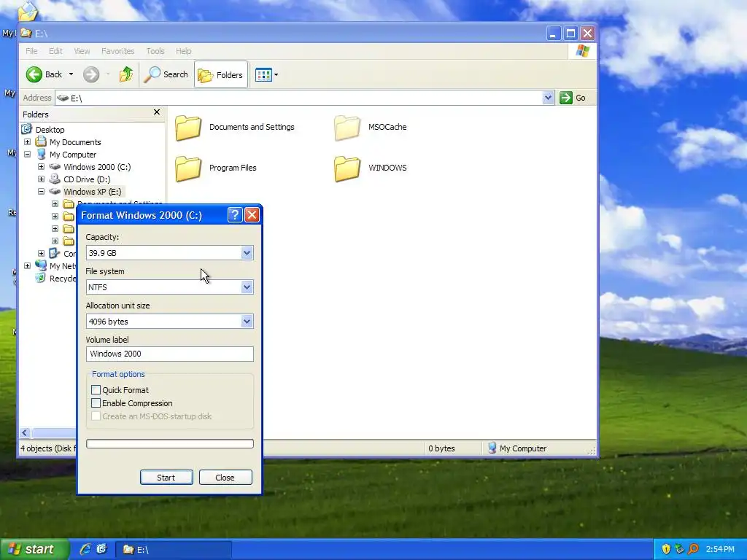Open the Help menu

tap(183, 51)
